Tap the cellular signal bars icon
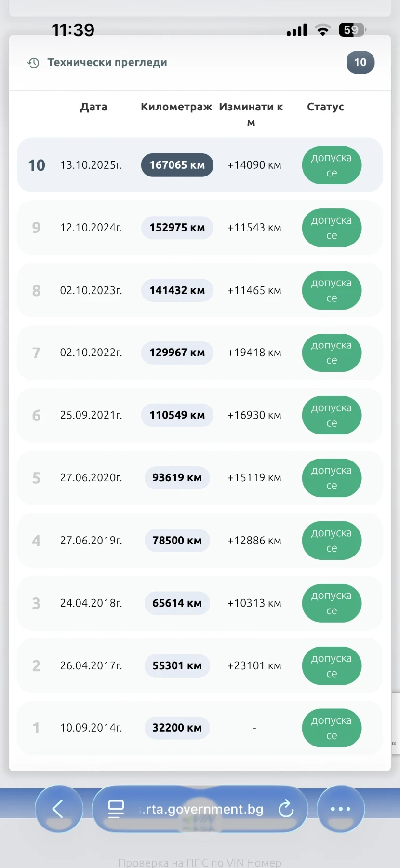 pyautogui.click(x=297, y=30)
